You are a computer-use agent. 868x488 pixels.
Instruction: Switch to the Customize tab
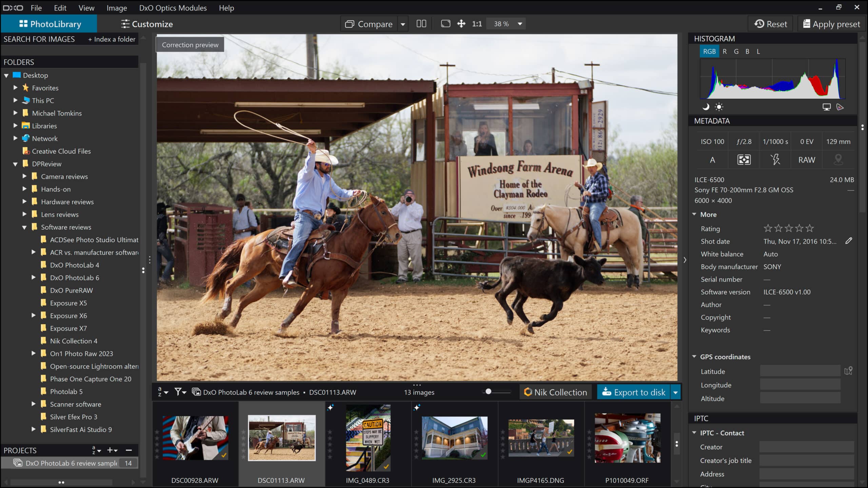click(147, 24)
